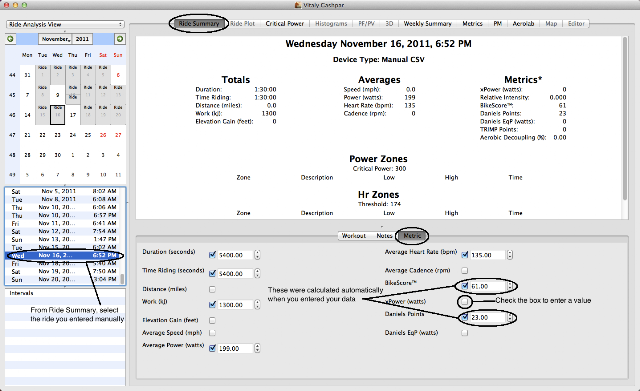This screenshot has height=391, width=640.
Task: Select the Sun Nov 20 3:04 PM ride
Action: (x=63, y=280)
